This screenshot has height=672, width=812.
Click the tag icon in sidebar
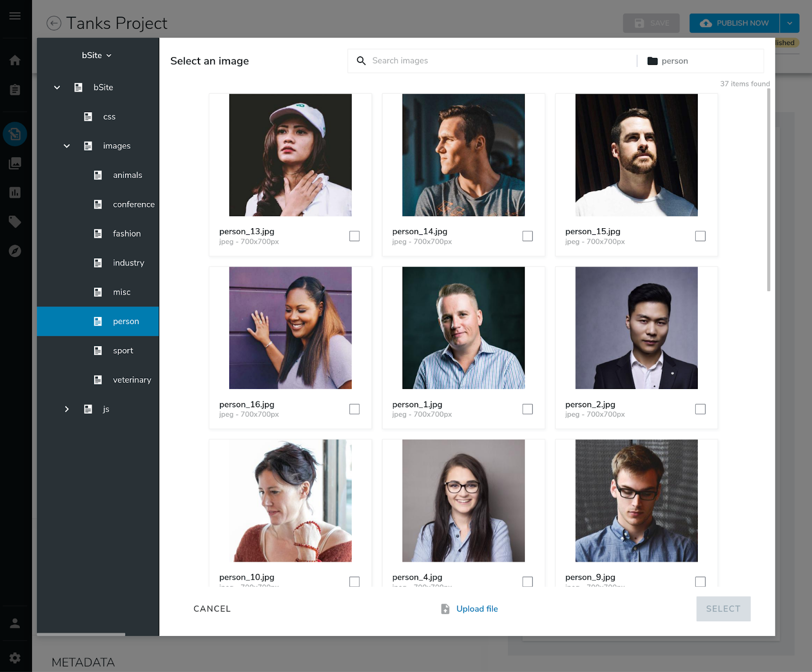tap(15, 222)
